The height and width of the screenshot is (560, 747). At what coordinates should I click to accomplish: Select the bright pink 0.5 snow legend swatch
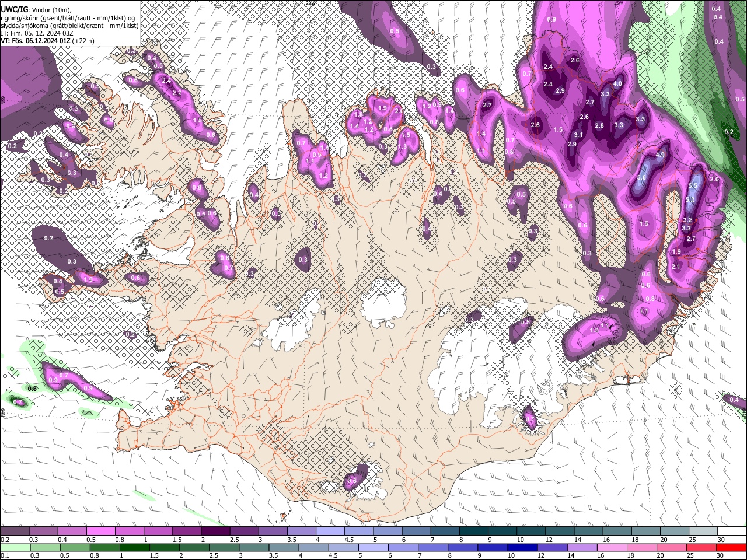(100, 531)
